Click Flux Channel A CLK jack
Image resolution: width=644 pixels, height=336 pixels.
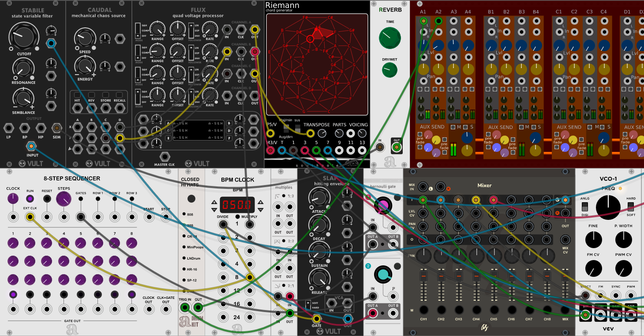click(x=241, y=30)
